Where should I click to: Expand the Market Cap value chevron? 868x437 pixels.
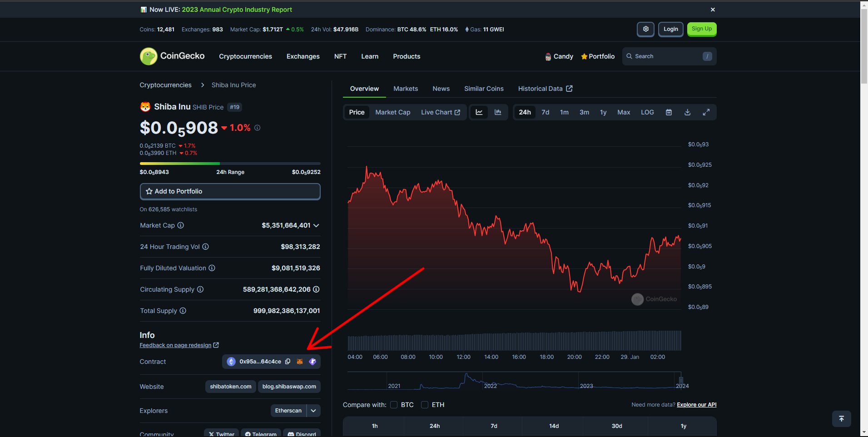pyautogui.click(x=316, y=225)
